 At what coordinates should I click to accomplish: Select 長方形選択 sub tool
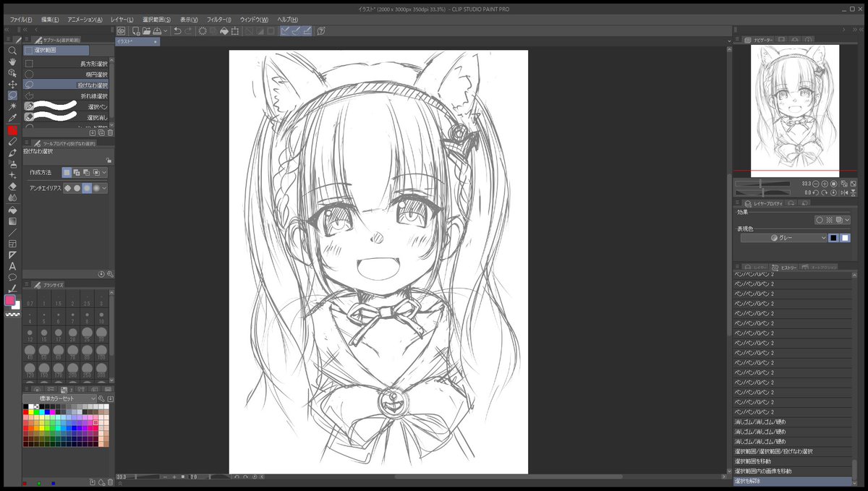pyautogui.click(x=66, y=64)
